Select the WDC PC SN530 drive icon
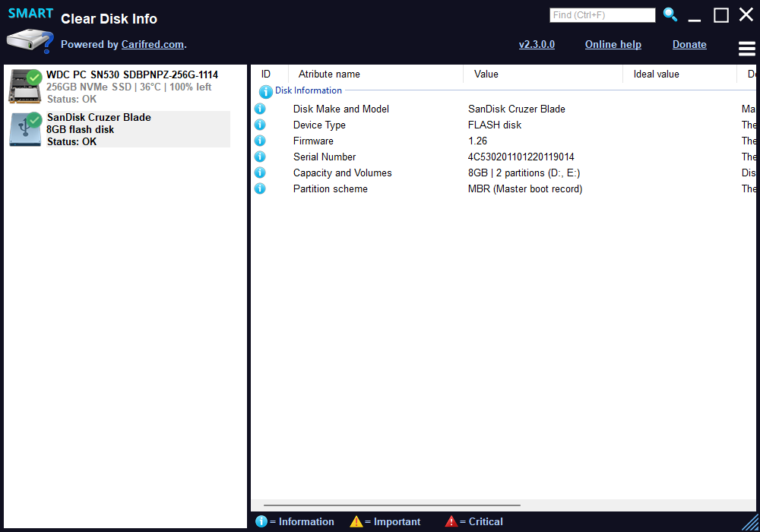This screenshot has height=532, width=760. pos(25,86)
